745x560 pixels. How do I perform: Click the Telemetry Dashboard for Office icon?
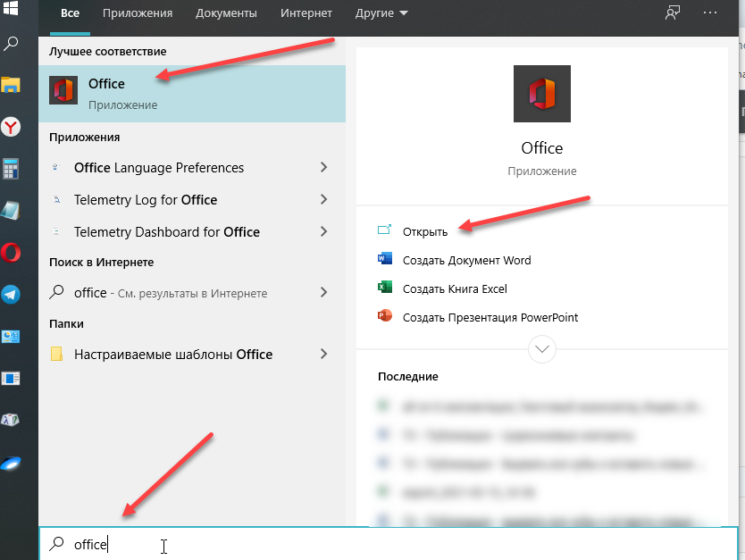pyautogui.click(x=56, y=232)
